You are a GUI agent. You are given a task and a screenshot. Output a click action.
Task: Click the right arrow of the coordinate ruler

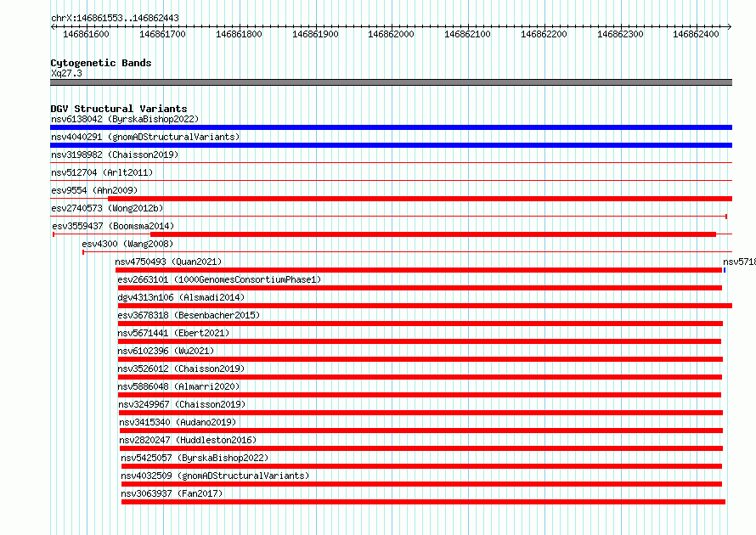click(x=730, y=27)
